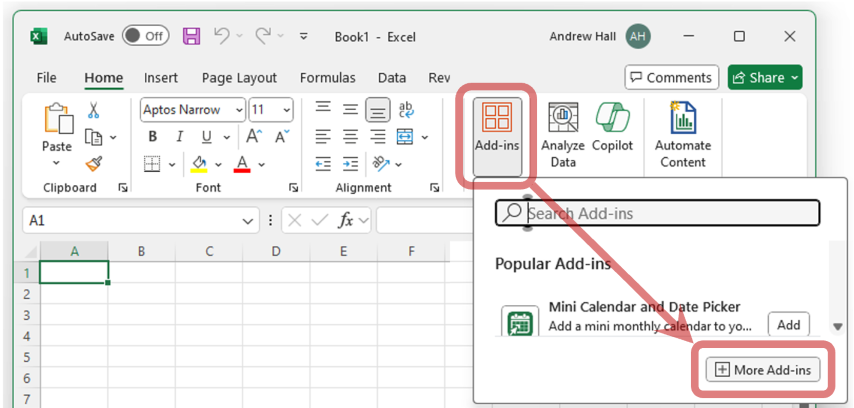Click the Paste clipboard icon
This screenshot has height=408, width=854.
[x=57, y=119]
